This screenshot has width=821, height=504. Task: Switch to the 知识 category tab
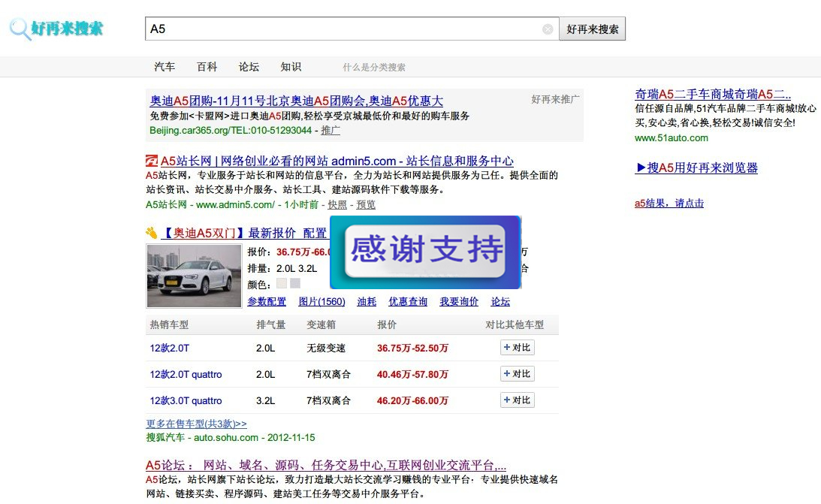291,67
